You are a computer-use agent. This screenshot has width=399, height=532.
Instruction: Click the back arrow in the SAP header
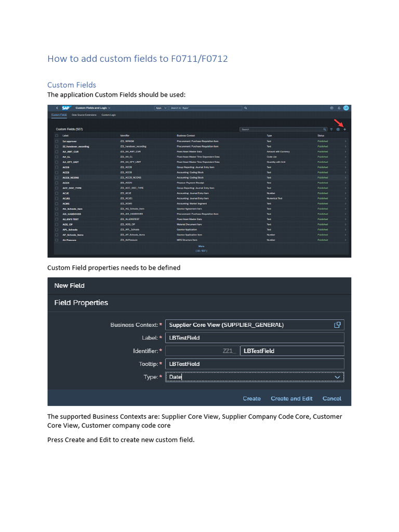(x=57, y=108)
